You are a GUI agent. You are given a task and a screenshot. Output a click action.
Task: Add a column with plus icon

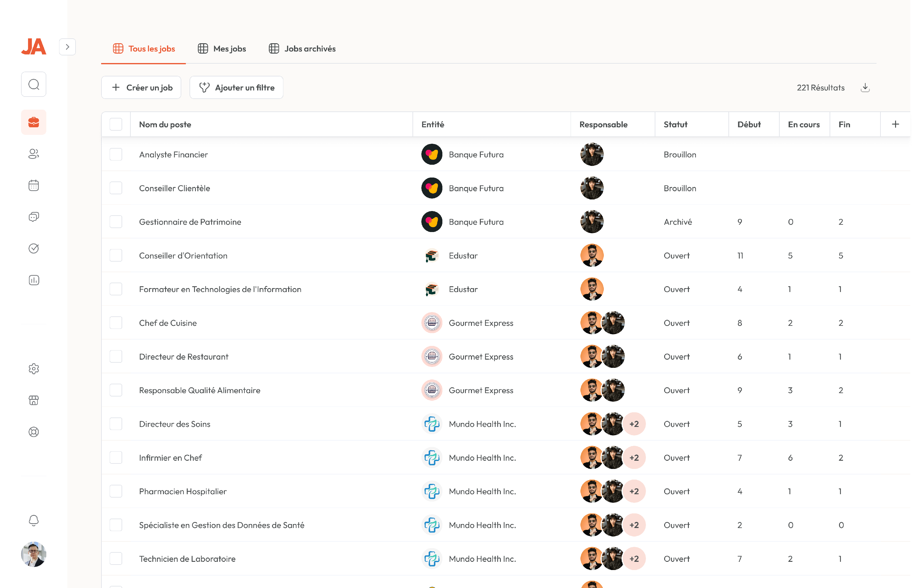click(895, 125)
